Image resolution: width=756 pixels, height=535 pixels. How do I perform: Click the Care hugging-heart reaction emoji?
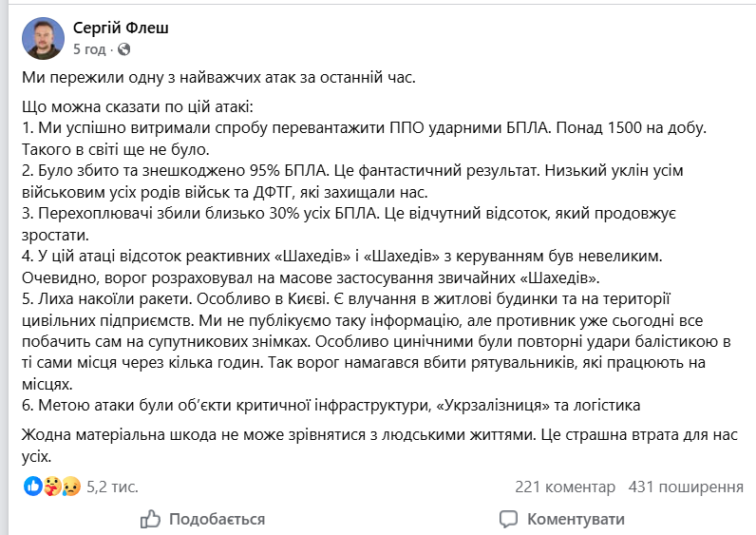[x=52, y=487]
